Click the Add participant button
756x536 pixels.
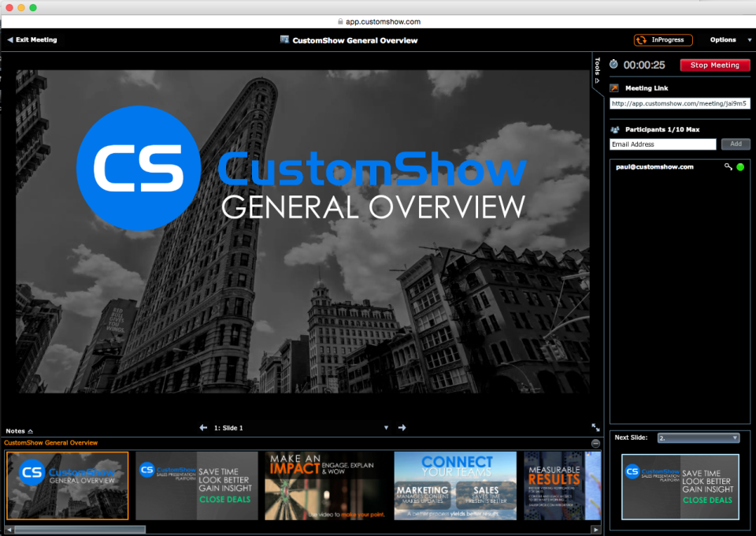click(736, 143)
